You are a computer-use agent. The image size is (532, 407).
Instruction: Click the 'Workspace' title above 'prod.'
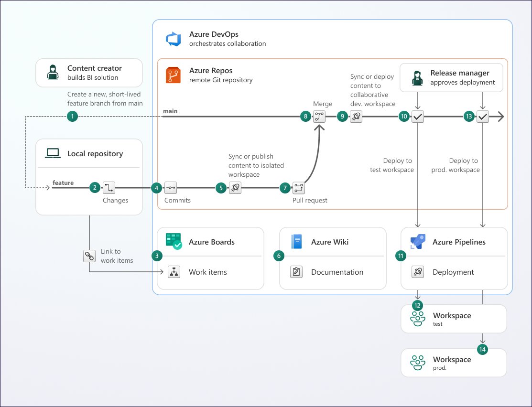[452, 360]
